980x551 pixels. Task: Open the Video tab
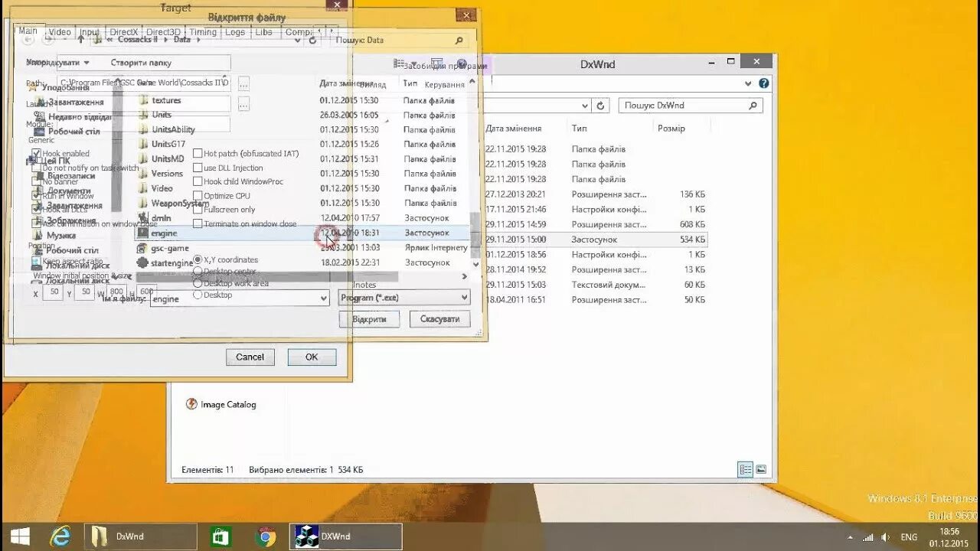click(60, 32)
